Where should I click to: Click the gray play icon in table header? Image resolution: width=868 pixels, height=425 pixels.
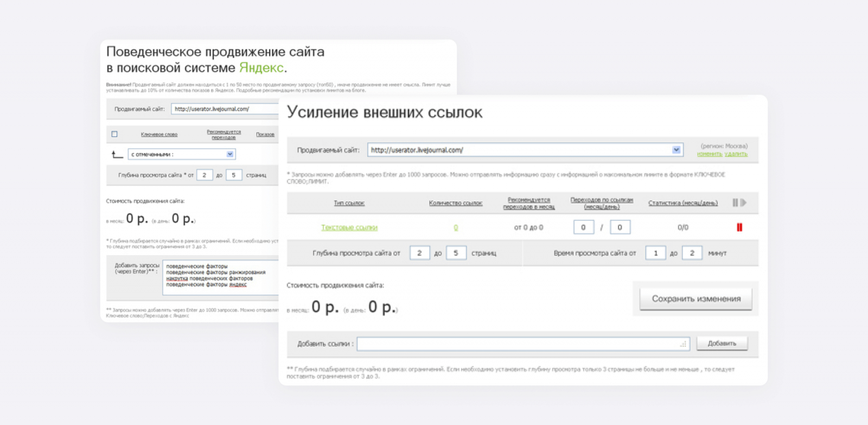(744, 202)
